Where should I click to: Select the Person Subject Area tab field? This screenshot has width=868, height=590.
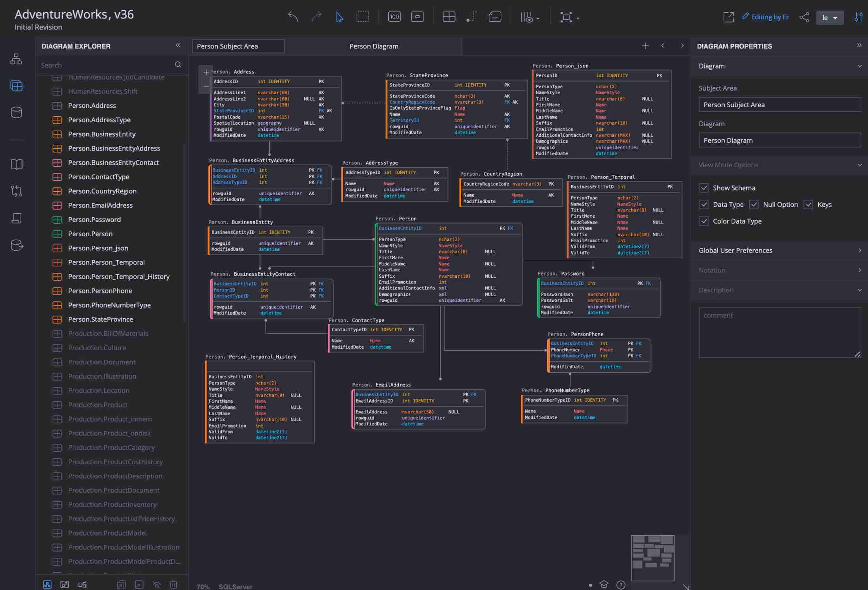[238, 46]
